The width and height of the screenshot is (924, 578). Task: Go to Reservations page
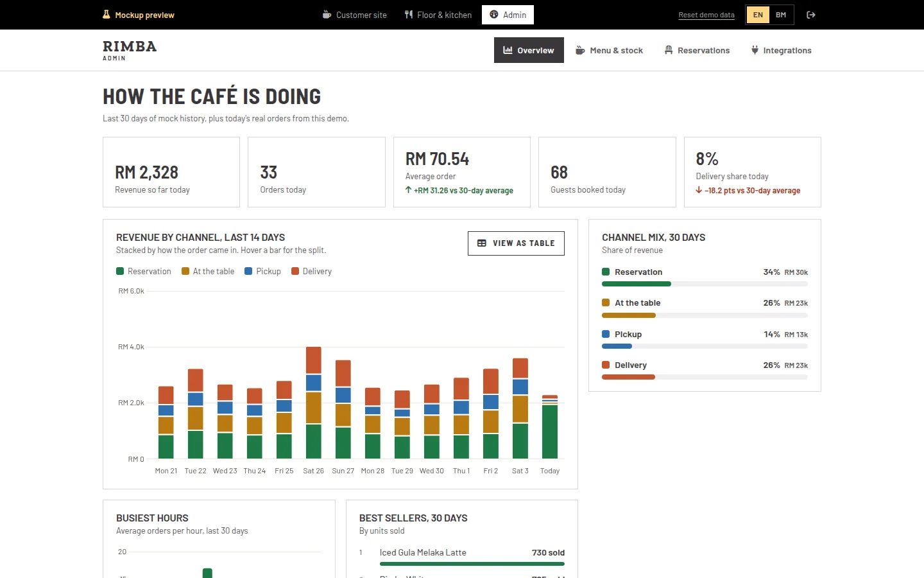697,50
